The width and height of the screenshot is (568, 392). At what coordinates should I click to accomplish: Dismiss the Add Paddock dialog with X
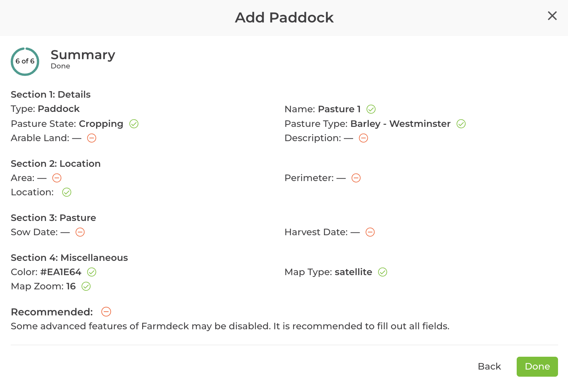[552, 16]
